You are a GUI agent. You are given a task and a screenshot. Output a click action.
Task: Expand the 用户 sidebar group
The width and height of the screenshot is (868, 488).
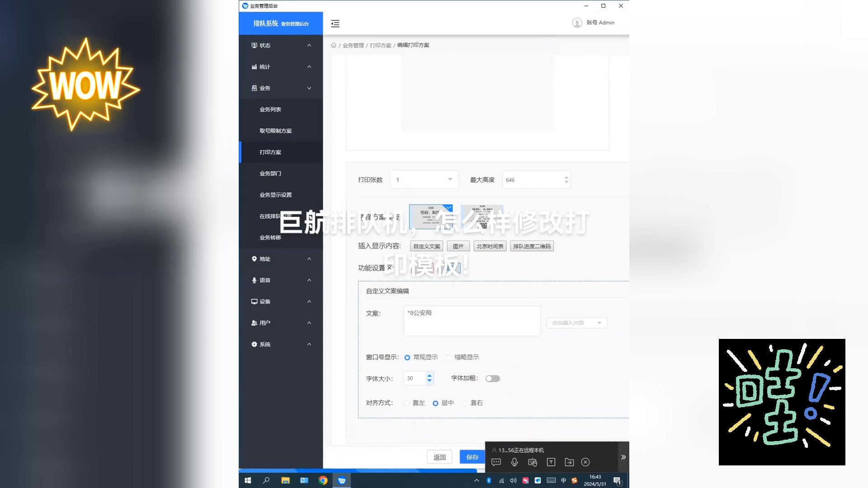[281, 323]
